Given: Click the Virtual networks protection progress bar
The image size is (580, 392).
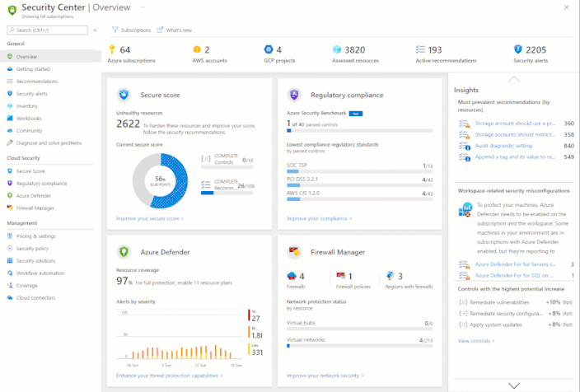Looking at the screenshot, I should (359, 346).
